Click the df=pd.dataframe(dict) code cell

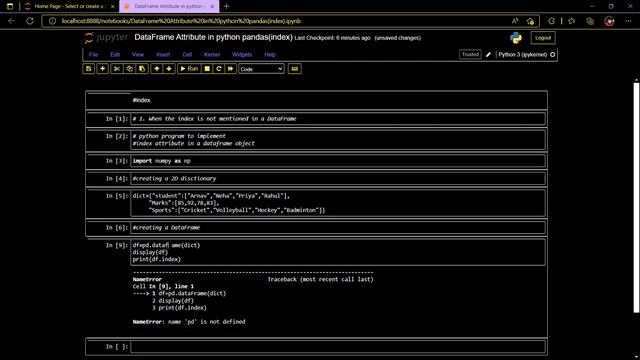pyautogui.click(x=338, y=252)
